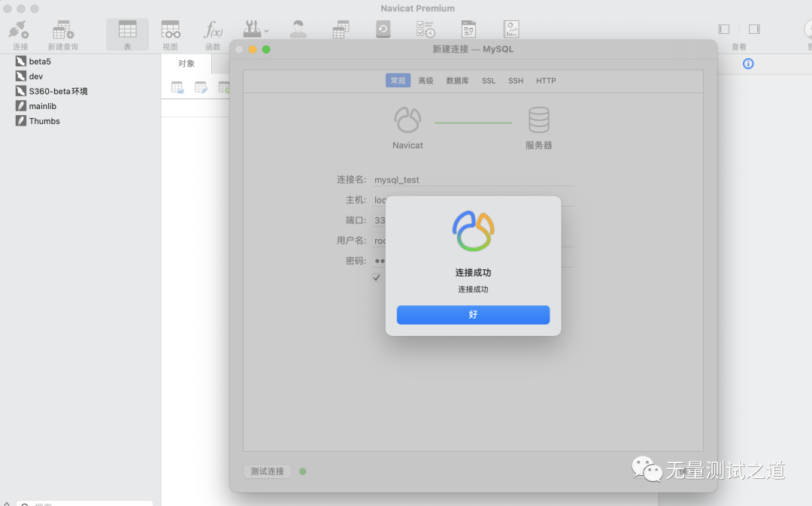Select the mainlib connection
Image resolution: width=812 pixels, height=506 pixels.
[42, 106]
